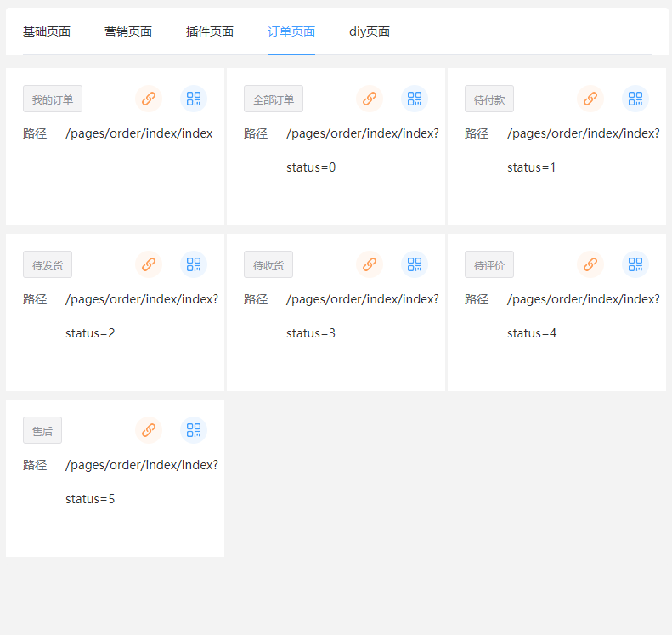
Task: Click the copy link icon for 全部订单
Action: [x=370, y=99]
